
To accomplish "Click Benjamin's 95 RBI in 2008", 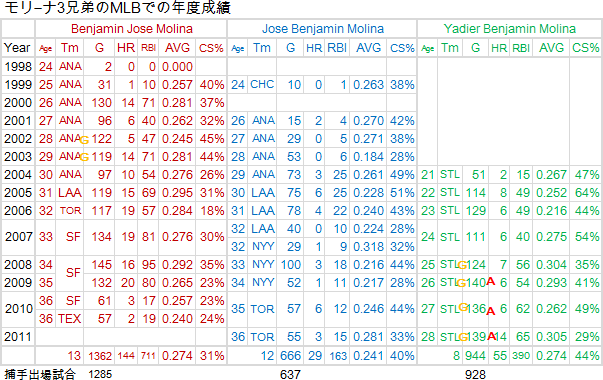I will [148, 265].
